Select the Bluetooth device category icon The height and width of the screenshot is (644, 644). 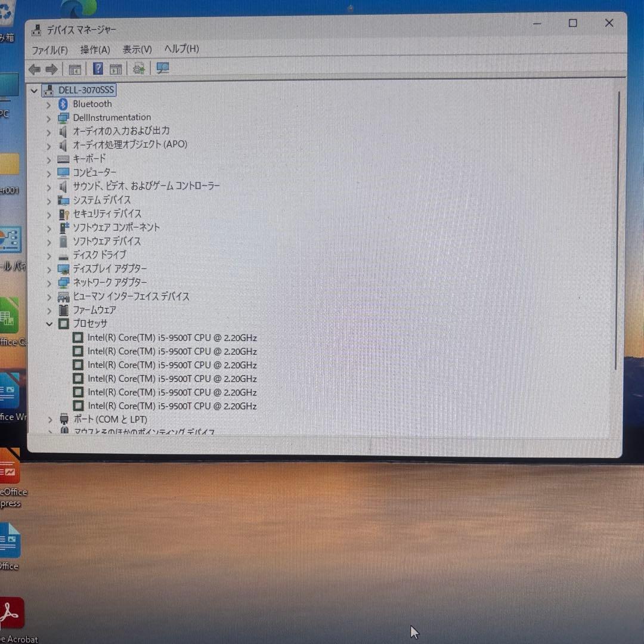pyautogui.click(x=64, y=103)
